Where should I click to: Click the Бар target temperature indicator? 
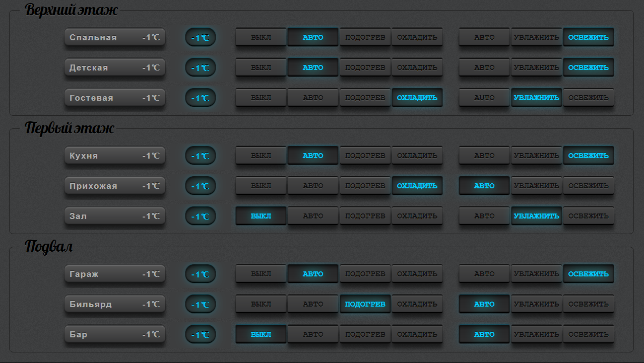click(201, 335)
